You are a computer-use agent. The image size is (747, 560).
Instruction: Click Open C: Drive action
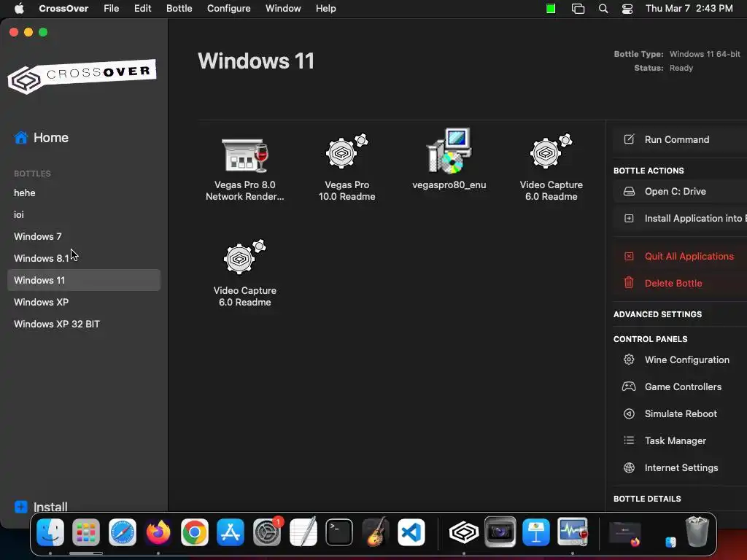(x=681, y=192)
